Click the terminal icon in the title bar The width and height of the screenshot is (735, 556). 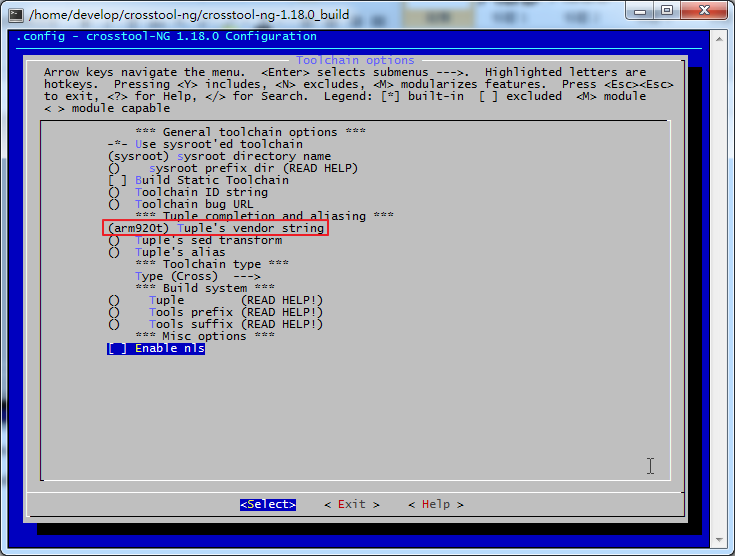(x=16, y=15)
